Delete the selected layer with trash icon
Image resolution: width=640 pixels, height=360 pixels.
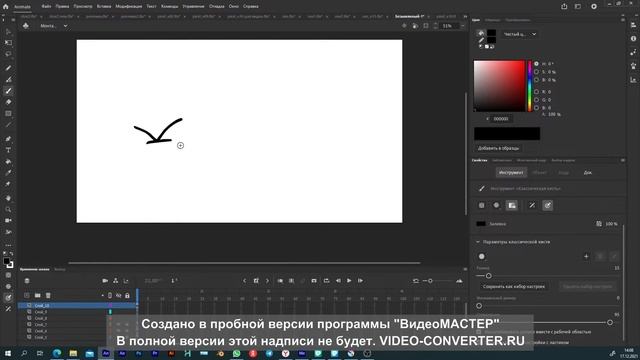click(x=48, y=295)
